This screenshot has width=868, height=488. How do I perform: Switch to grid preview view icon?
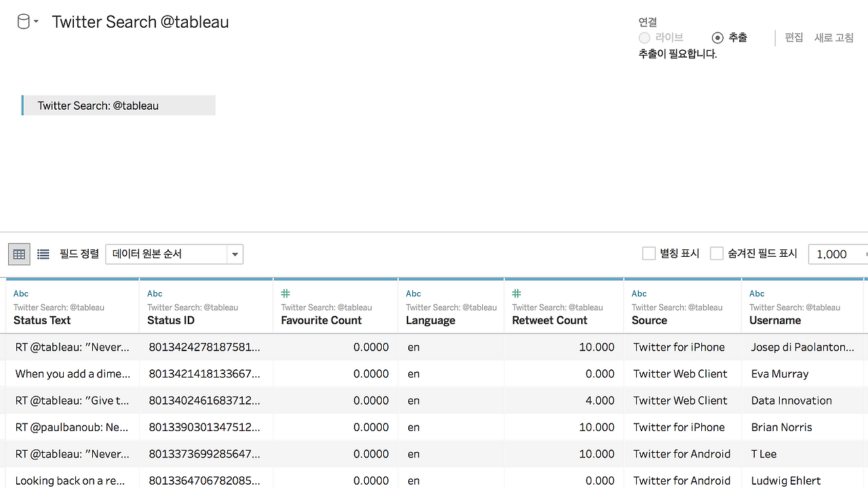click(19, 254)
